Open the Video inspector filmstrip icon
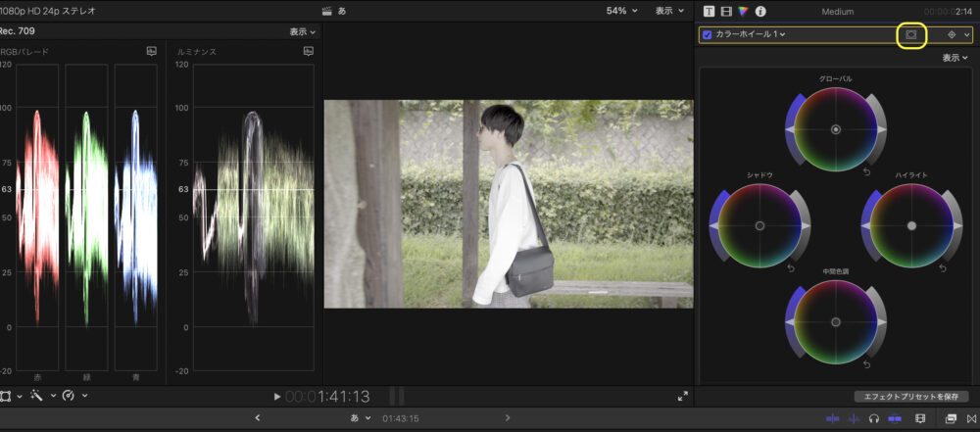This screenshot has width=980, height=432. 726,11
